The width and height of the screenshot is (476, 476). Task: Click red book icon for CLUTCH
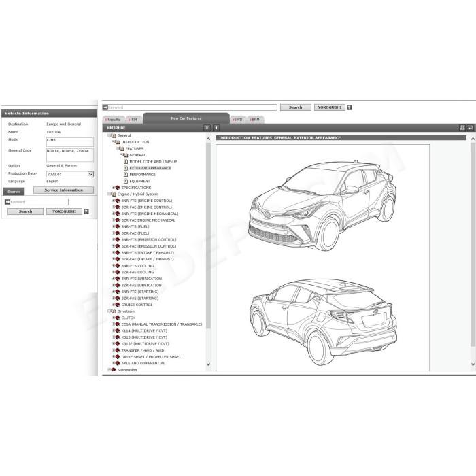[118, 318]
